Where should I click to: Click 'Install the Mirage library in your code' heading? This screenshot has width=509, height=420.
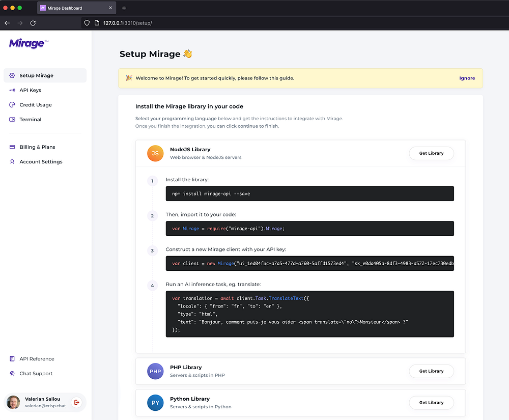coord(189,106)
